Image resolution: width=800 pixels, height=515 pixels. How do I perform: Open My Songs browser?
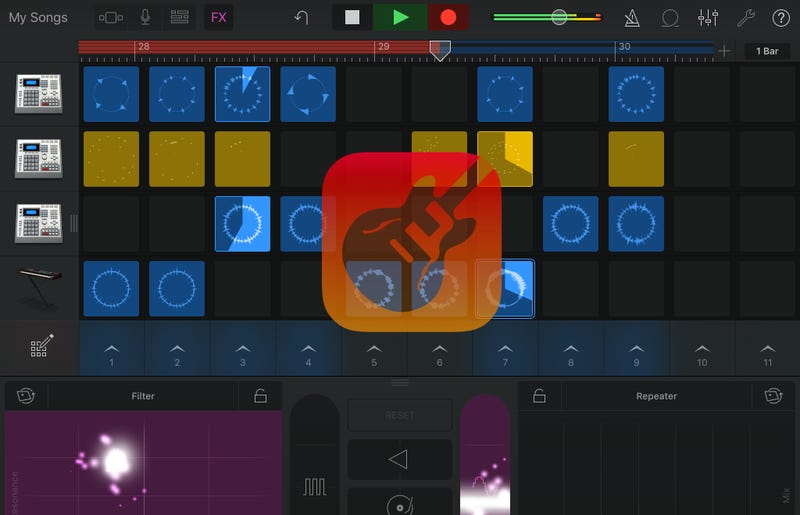click(x=38, y=17)
